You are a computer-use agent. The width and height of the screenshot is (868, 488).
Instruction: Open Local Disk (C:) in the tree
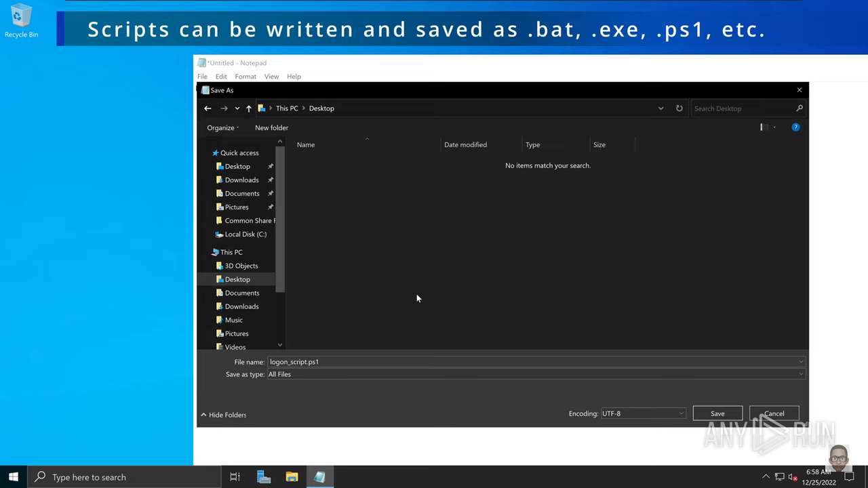245,234
